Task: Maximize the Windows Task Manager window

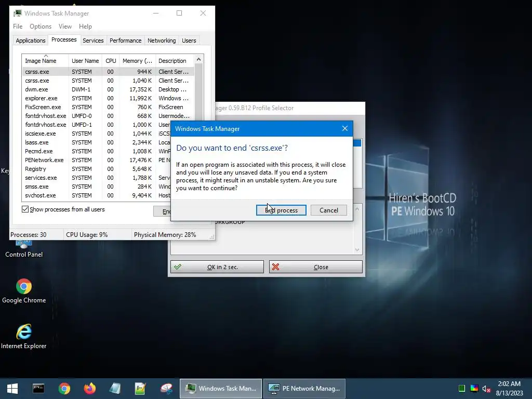Action: (179, 13)
